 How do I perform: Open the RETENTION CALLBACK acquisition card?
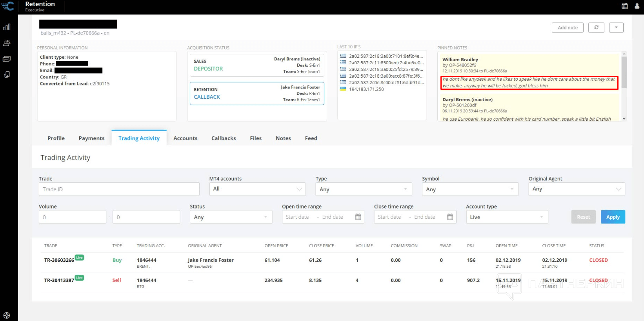point(257,93)
